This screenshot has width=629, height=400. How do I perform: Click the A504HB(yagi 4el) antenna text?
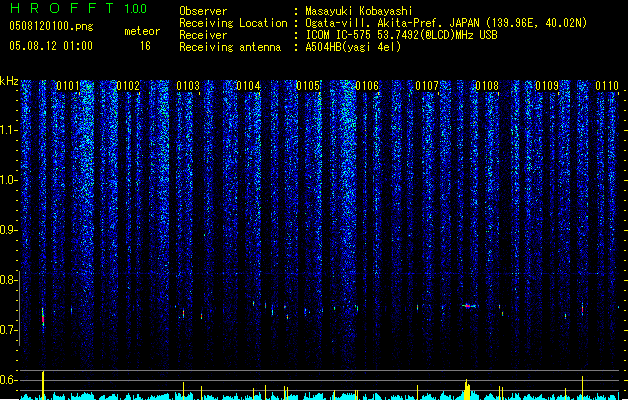pos(353,47)
